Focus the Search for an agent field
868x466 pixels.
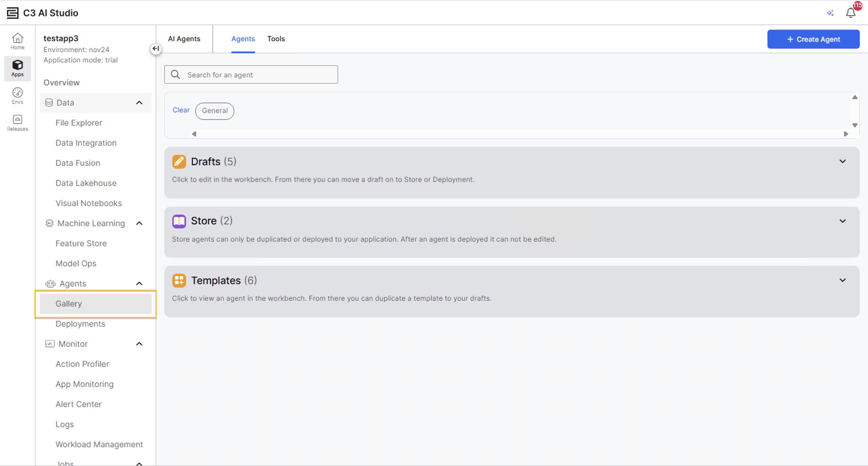pyautogui.click(x=251, y=74)
